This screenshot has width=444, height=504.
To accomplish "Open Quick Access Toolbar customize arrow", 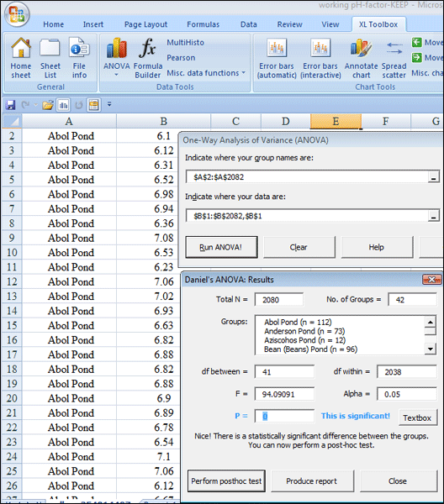I will pyautogui.click(x=109, y=104).
